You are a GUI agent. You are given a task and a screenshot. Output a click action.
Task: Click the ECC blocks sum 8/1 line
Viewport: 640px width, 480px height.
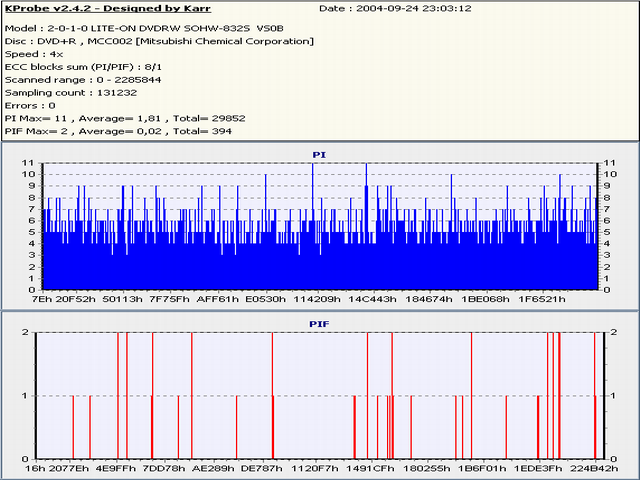pos(83,67)
